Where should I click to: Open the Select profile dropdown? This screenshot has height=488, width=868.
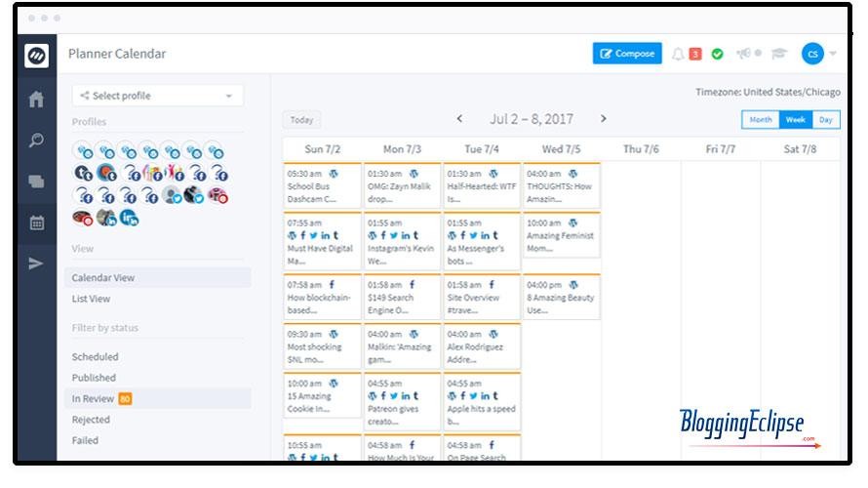click(158, 96)
